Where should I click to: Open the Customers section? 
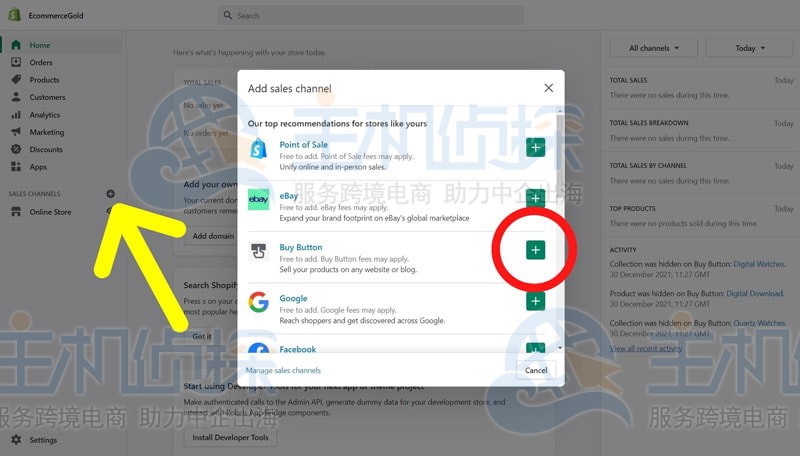tap(47, 97)
